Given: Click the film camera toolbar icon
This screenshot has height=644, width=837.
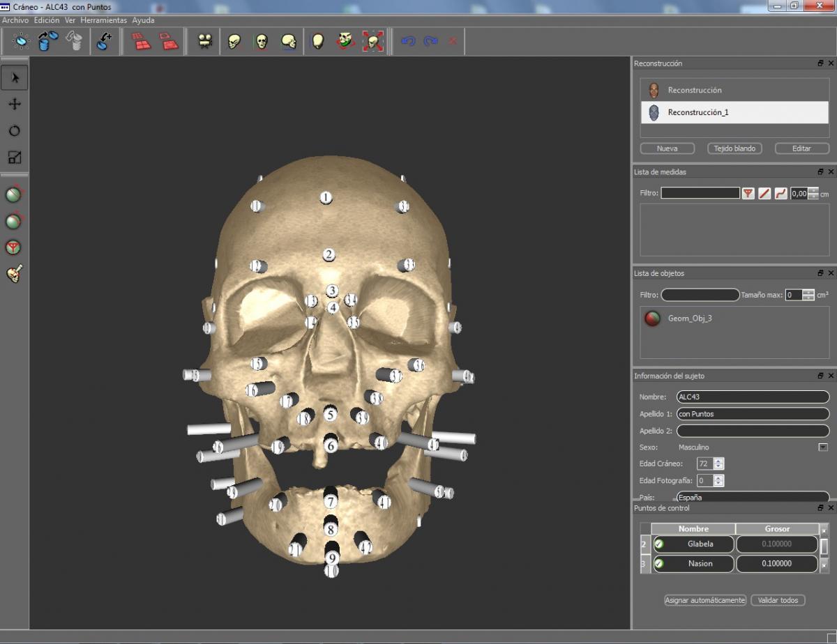Looking at the screenshot, I should click(205, 42).
